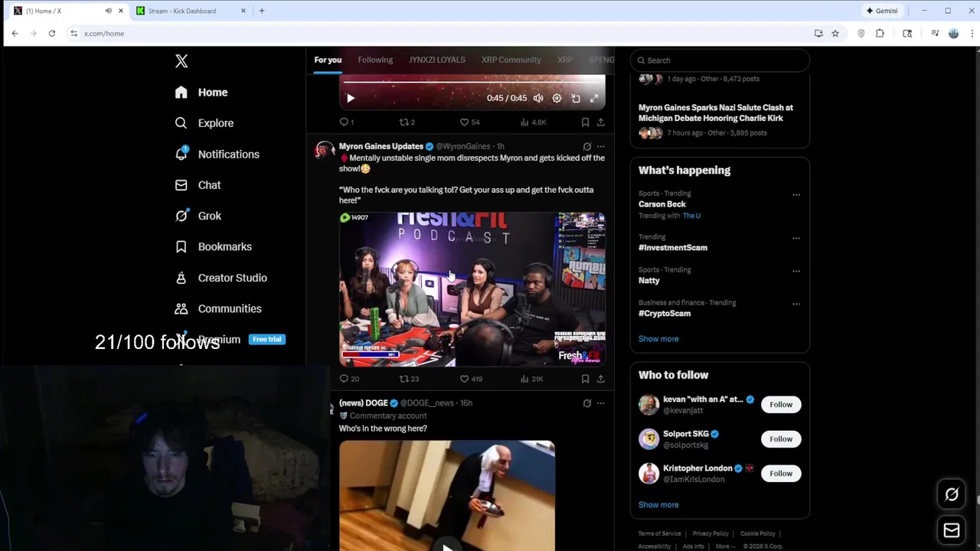The width and height of the screenshot is (980, 551).
Task: Open Grok explain on DOGE post
Action: 587,403
